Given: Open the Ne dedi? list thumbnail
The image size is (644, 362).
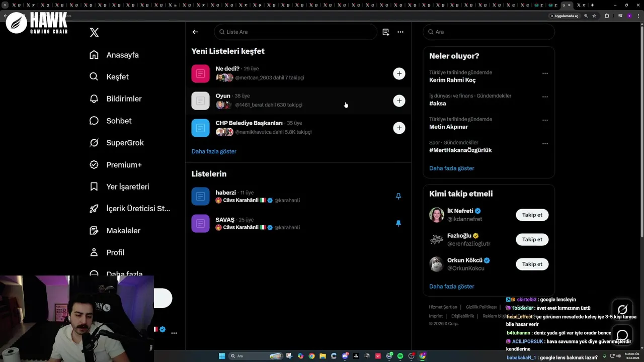Looking at the screenshot, I should (200, 73).
